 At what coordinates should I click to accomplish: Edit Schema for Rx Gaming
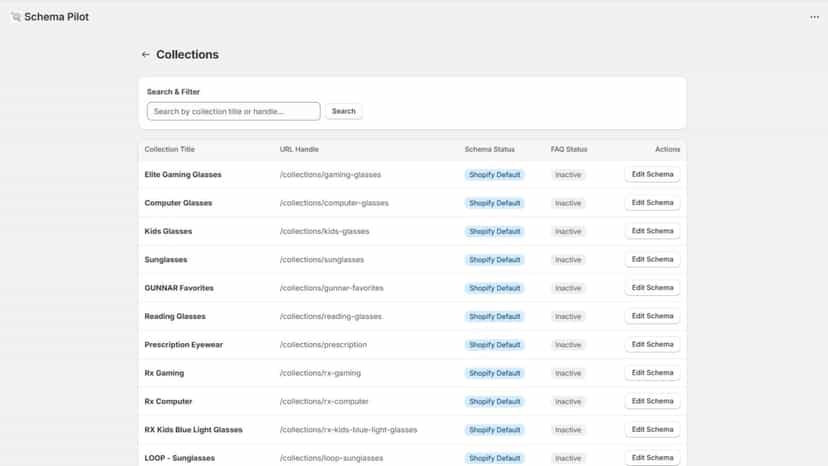click(652, 373)
